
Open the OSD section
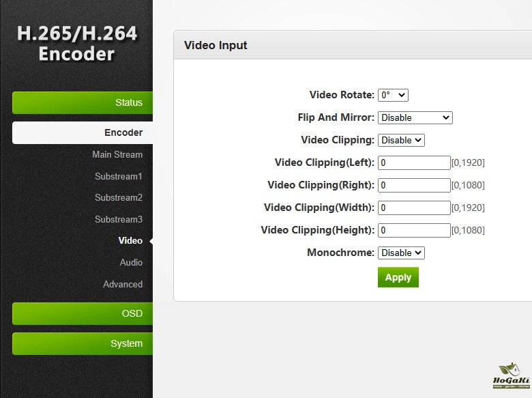coord(83,313)
